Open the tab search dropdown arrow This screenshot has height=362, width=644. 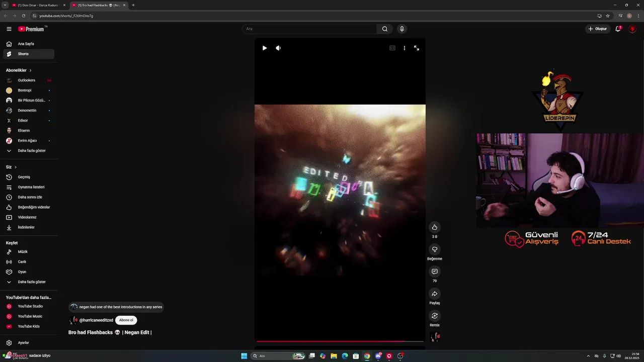(x=4, y=5)
